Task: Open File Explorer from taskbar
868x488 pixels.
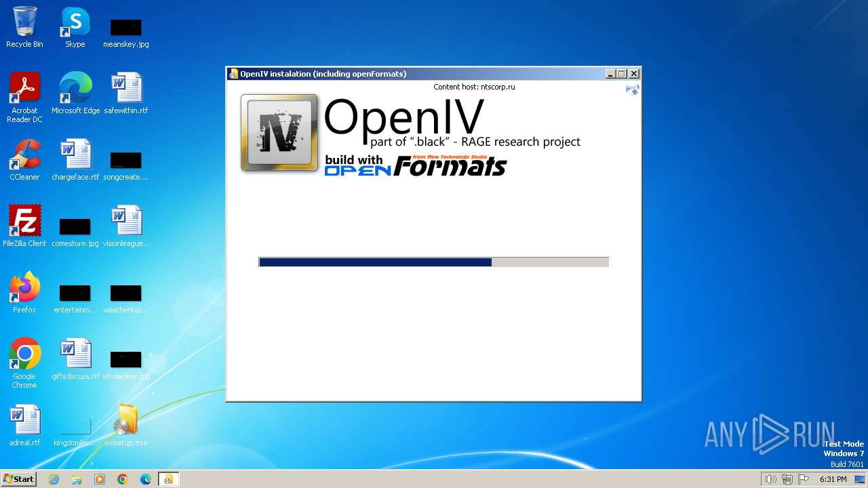Action: point(77,479)
